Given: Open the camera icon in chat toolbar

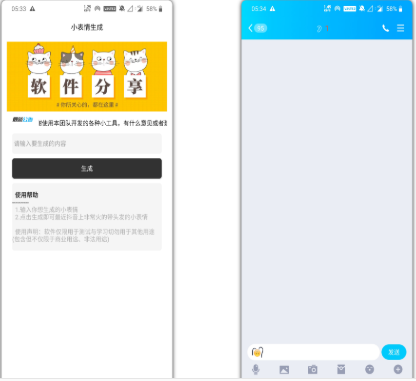Looking at the screenshot, I should [313, 369].
